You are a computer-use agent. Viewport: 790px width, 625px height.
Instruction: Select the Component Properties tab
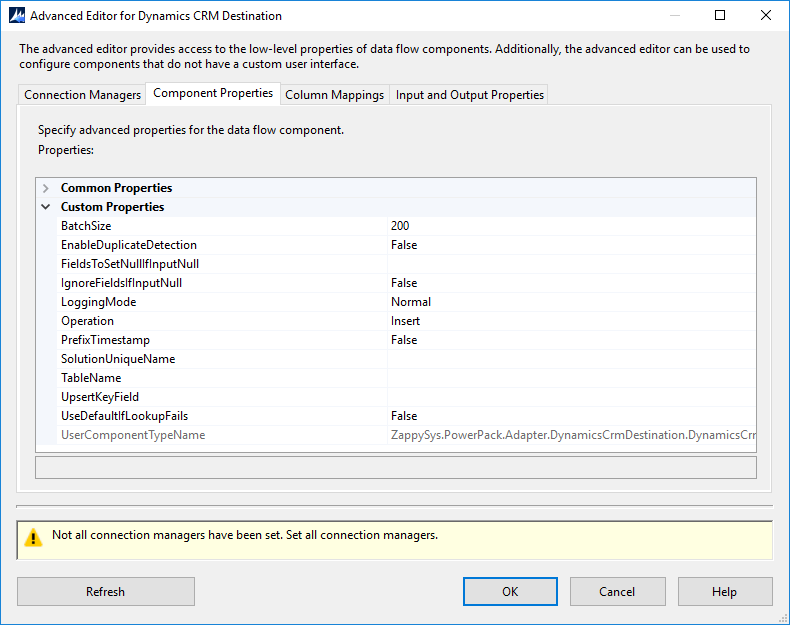pyautogui.click(x=213, y=93)
